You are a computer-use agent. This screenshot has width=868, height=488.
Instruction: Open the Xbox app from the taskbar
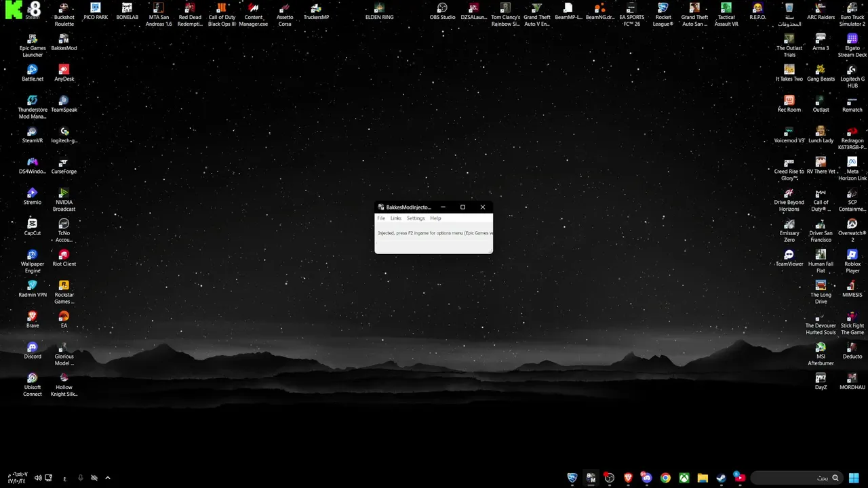click(684, 478)
